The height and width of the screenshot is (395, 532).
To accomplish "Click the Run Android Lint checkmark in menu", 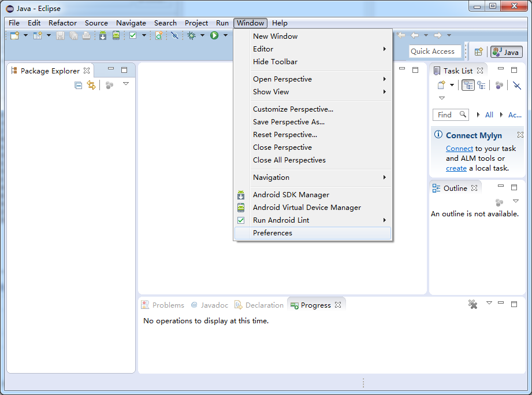I will click(x=241, y=220).
